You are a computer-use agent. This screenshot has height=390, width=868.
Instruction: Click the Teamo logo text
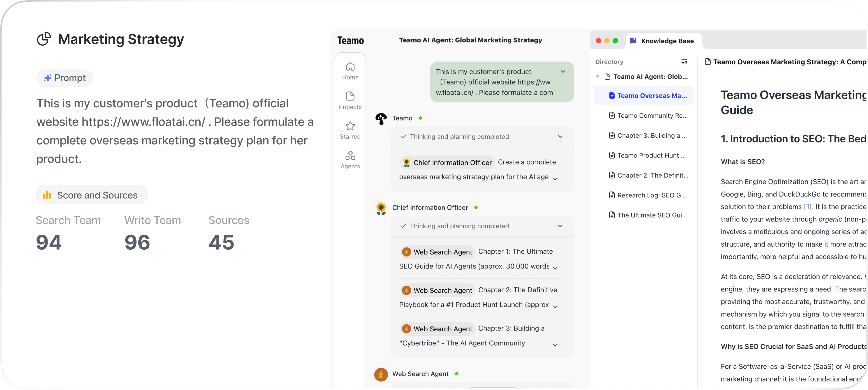[x=351, y=40]
